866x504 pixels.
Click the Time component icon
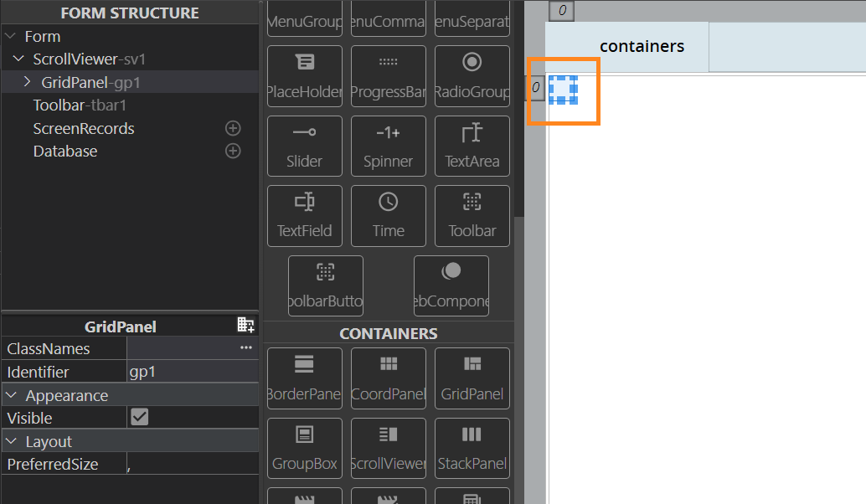388,215
